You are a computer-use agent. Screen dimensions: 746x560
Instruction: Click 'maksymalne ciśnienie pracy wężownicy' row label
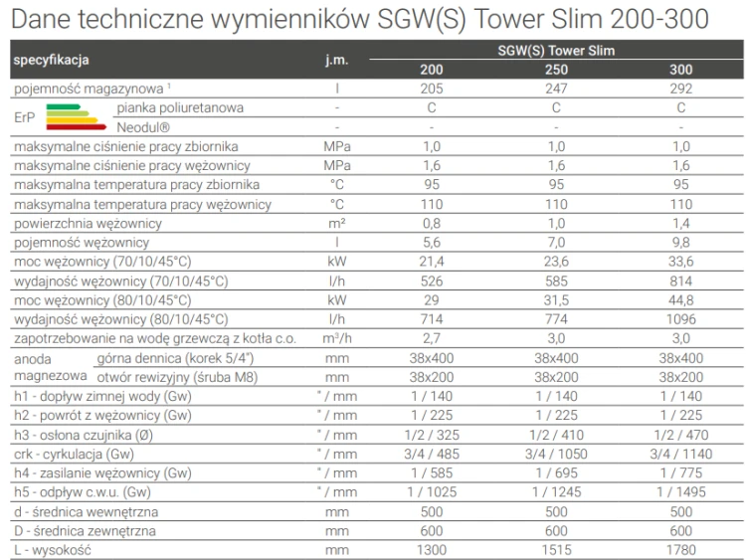coord(132,165)
